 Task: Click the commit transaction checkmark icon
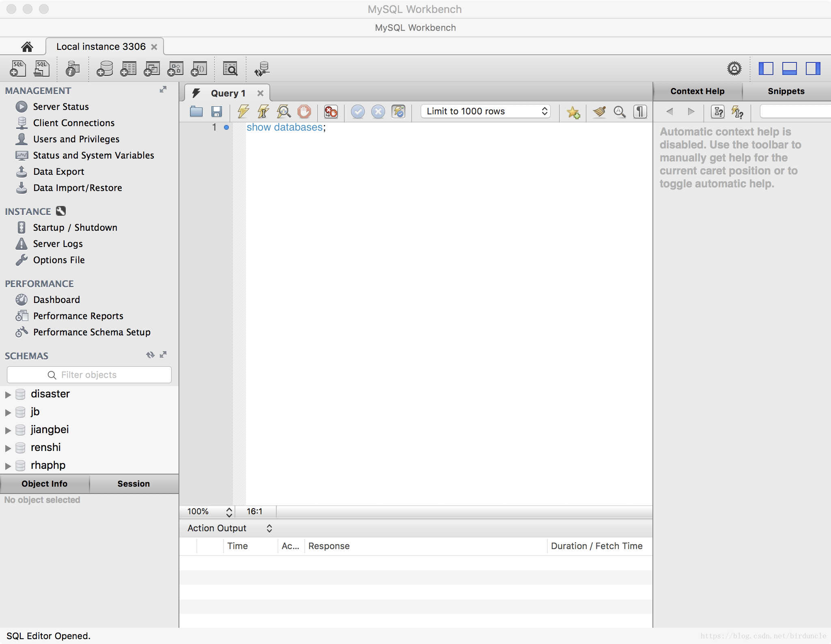357,112
